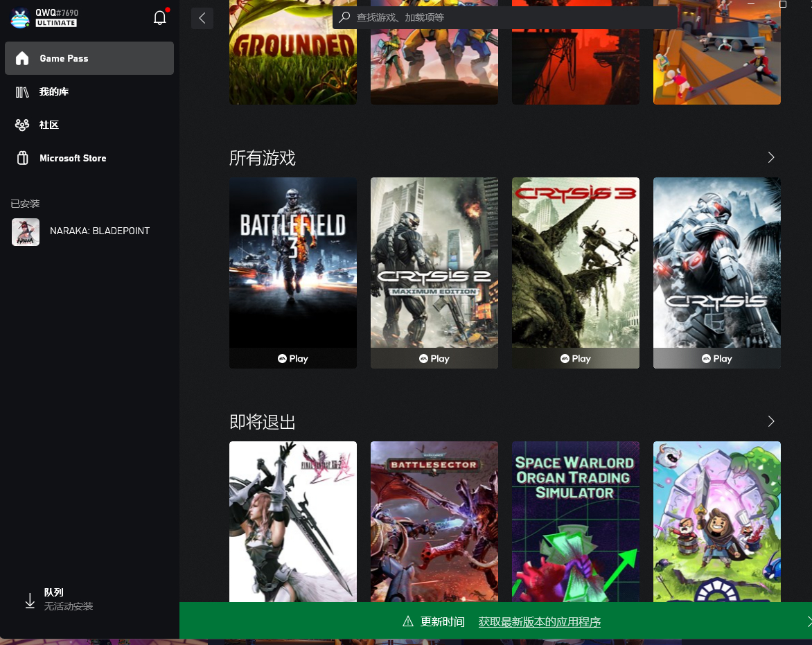The width and height of the screenshot is (812, 645).
Task: Click the QWQ#7690 username
Action: click(57, 12)
